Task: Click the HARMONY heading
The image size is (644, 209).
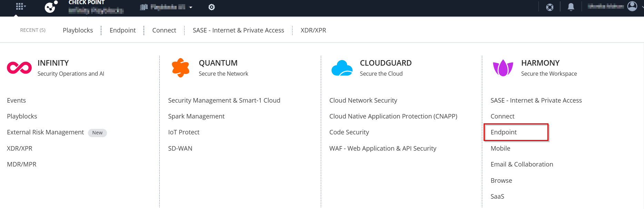Action: click(x=540, y=63)
